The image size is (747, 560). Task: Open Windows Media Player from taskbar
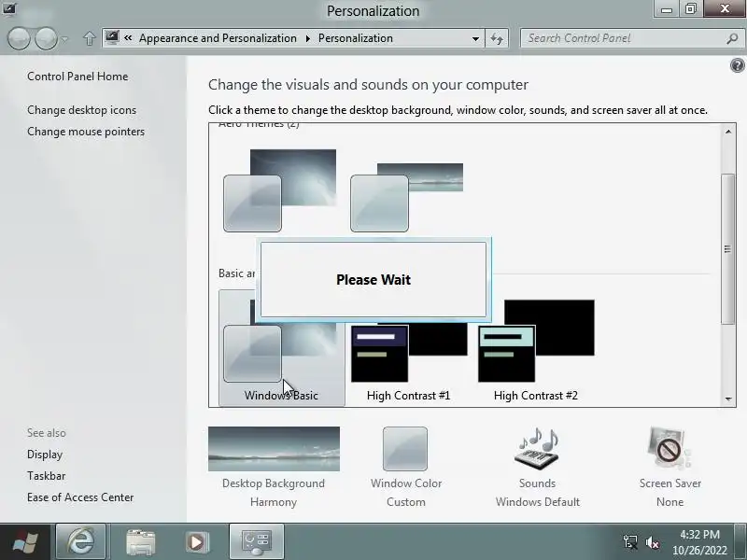(x=196, y=541)
